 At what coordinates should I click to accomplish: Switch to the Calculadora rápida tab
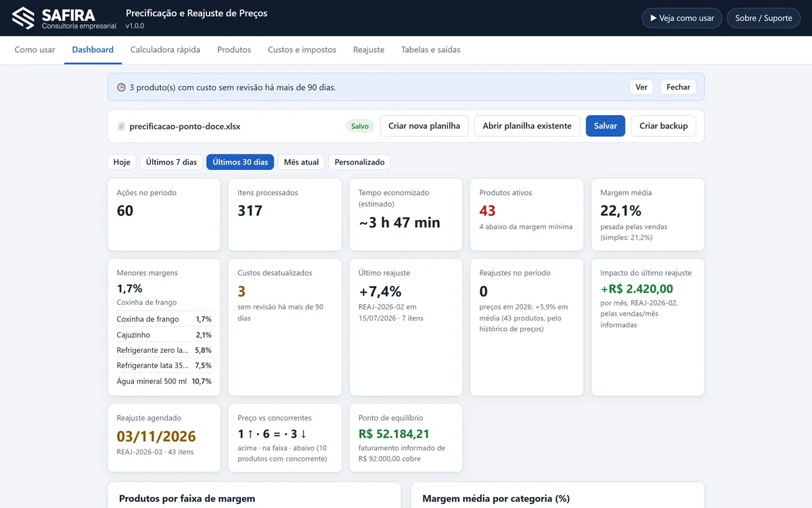coord(165,49)
